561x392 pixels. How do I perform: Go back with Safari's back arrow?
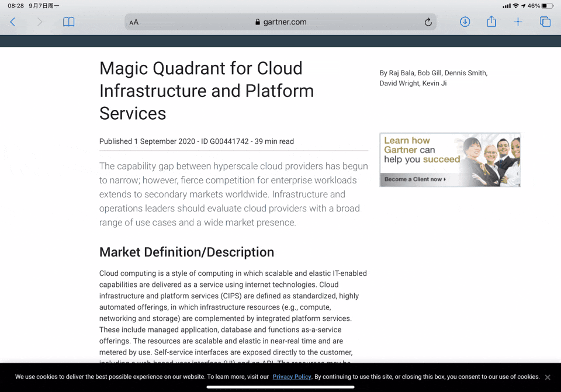pyautogui.click(x=13, y=22)
